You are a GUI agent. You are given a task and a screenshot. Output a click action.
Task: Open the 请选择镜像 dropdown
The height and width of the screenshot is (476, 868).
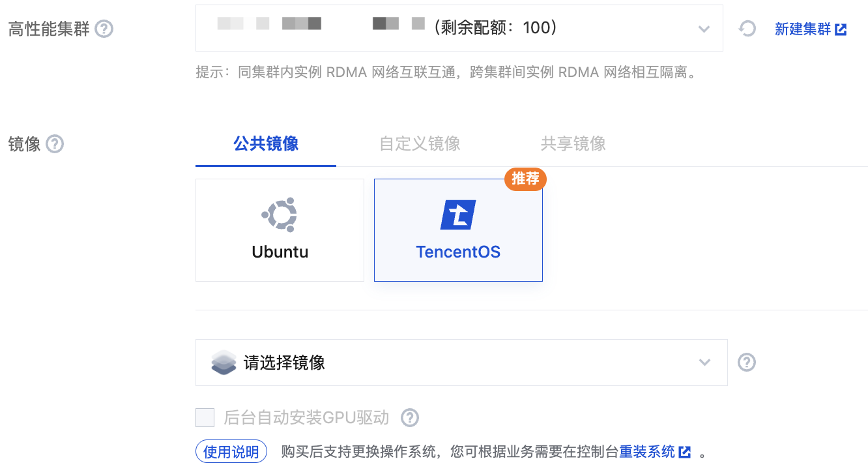(x=456, y=363)
